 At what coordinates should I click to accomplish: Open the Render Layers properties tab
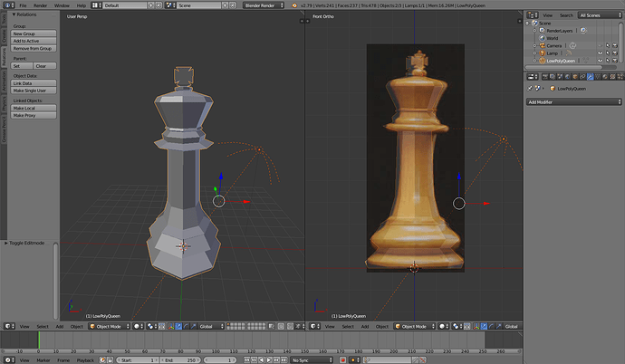[552, 77]
